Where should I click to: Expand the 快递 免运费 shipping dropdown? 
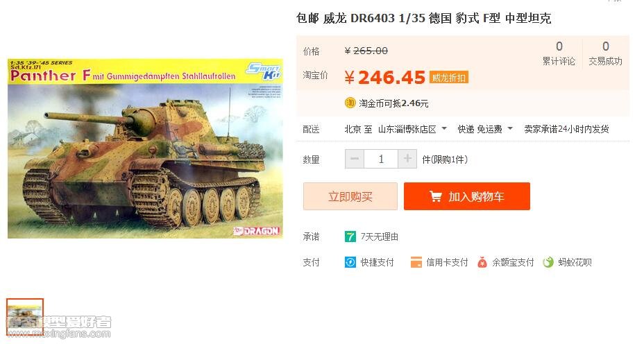[486, 129]
